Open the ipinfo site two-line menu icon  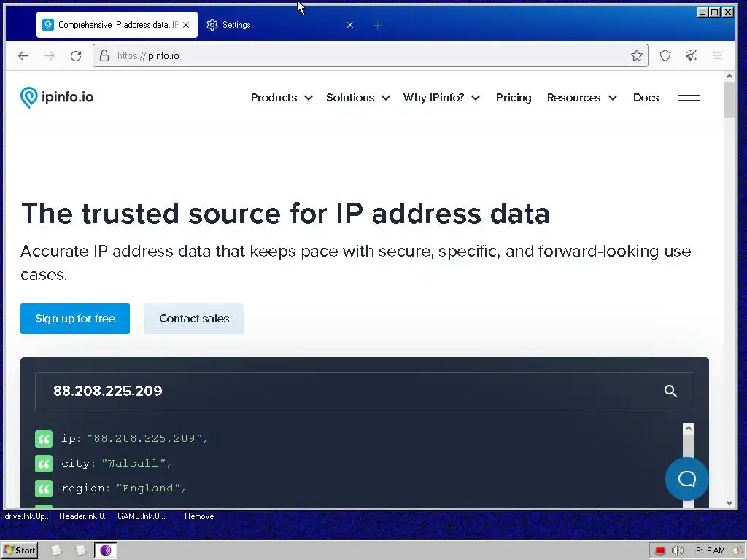(x=689, y=98)
